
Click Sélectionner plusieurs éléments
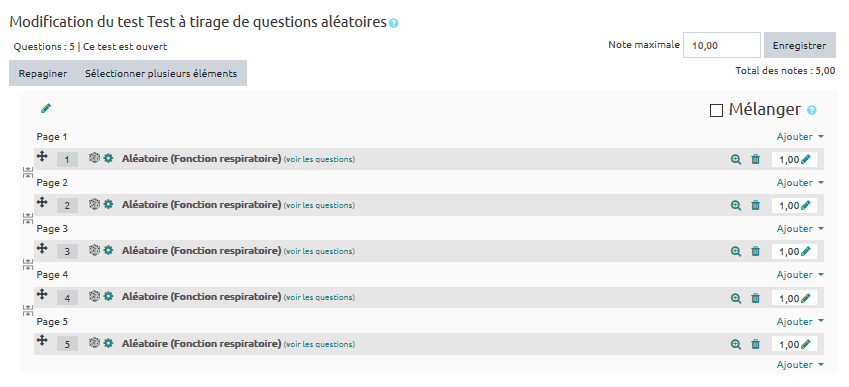161,74
